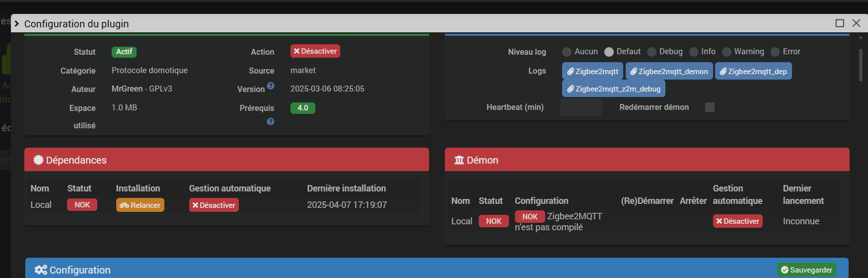Viewport: 868px width, 278px height.
Task: Click the author text 'MrGreen - GPLv3'
Action: coord(142,89)
